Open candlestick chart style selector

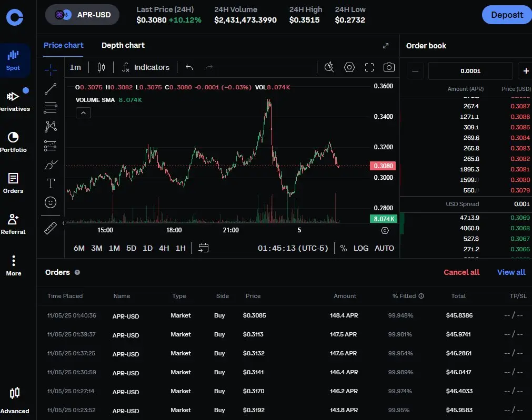tap(101, 67)
